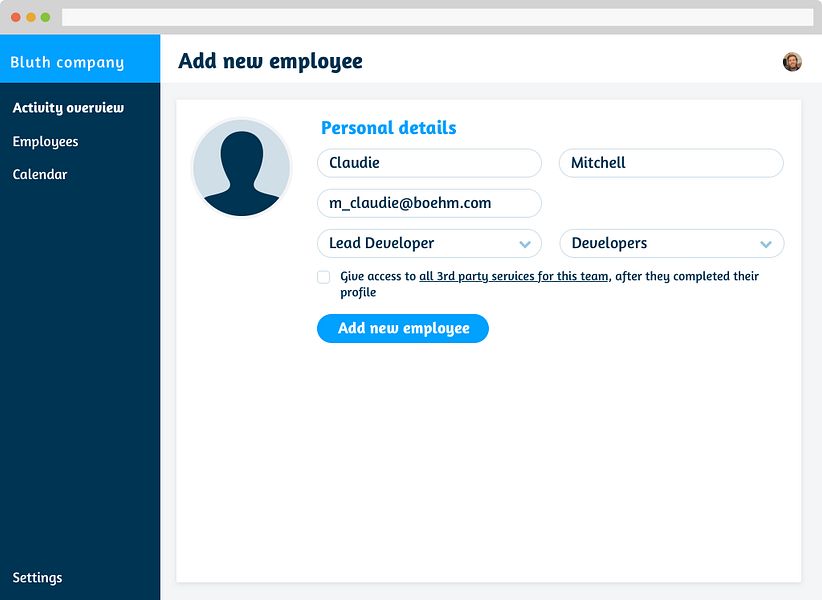Click the employee profile photo placeholder
Image resolution: width=822 pixels, height=600 pixels.
pyautogui.click(x=242, y=167)
